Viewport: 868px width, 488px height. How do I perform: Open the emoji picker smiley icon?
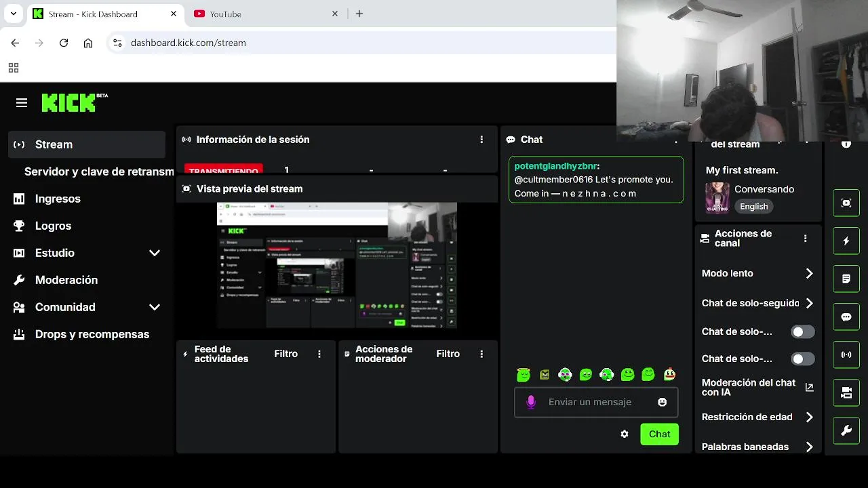(x=662, y=402)
